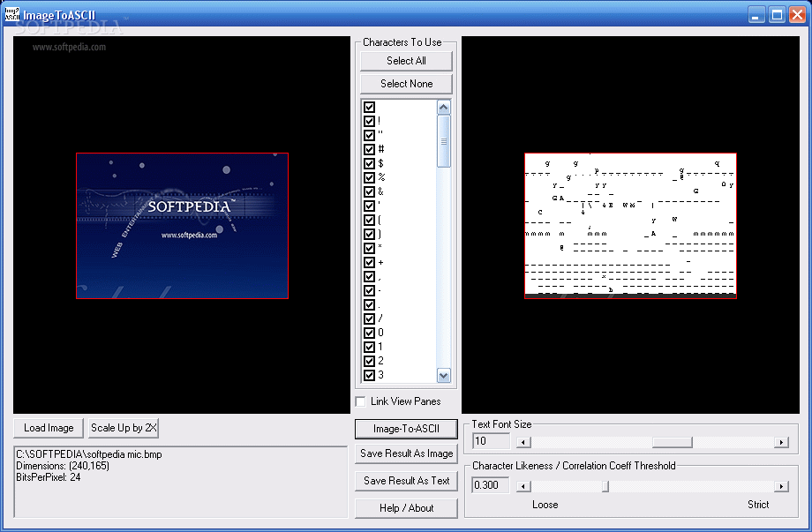Minimize the ImageToASCII window
This screenshot has width=812, height=532.
pos(756,15)
